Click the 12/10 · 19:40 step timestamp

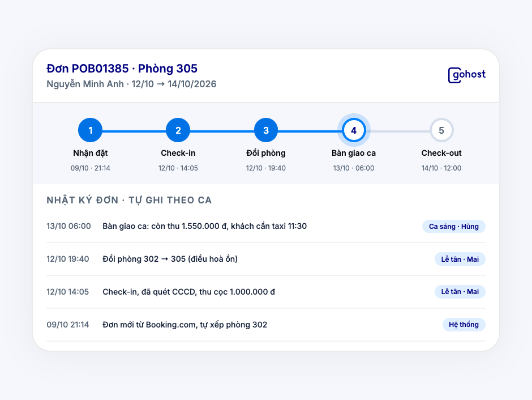point(266,168)
